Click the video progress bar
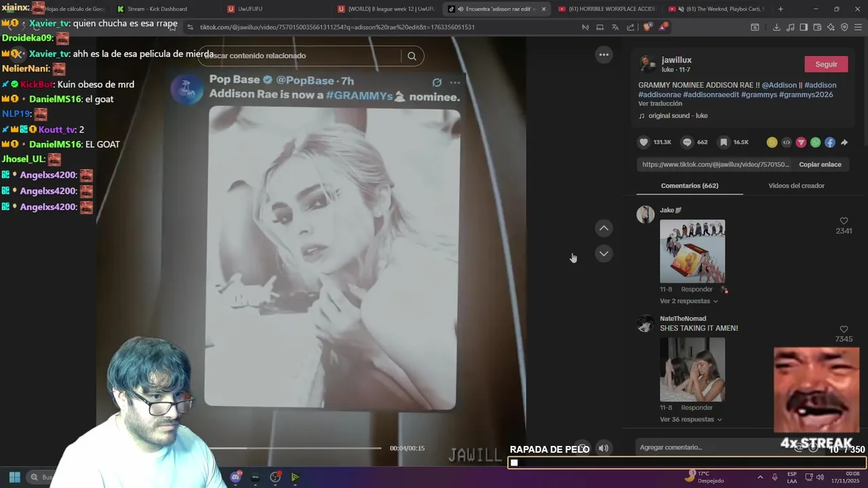Screen dimensions: 868x488 coord(295,448)
